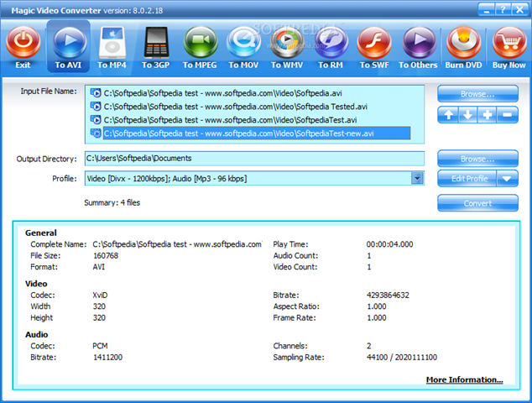Pick the To MPEG camcorder icon
Screen dimensions: 532x403
tap(201, 42)
